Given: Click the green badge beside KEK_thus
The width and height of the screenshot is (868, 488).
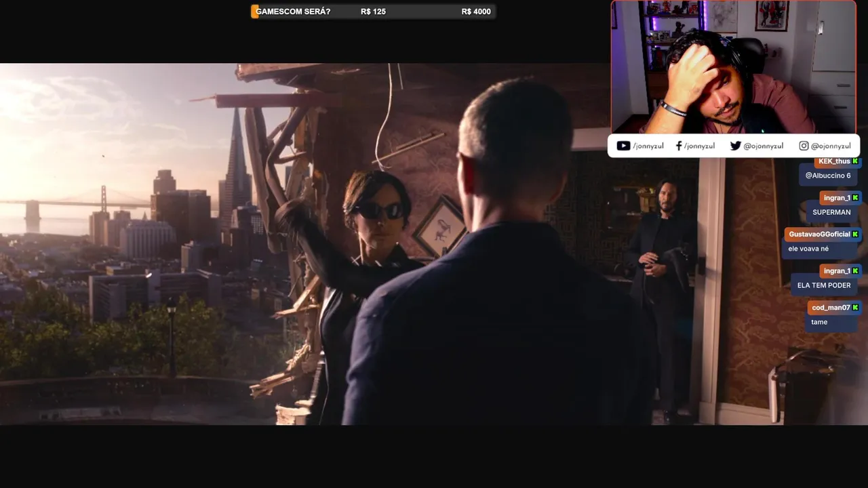Looking at the screenshot, I should [x=856, y=161].
